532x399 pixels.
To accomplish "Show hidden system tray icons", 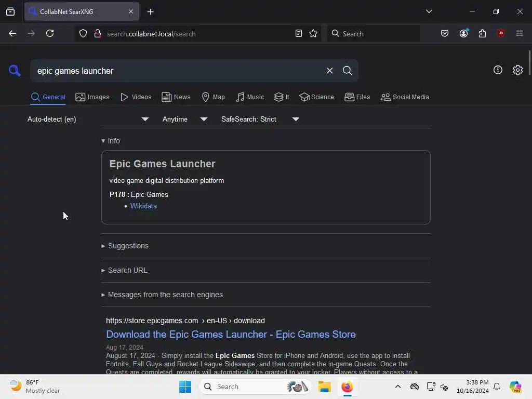I will coord(398,387).
